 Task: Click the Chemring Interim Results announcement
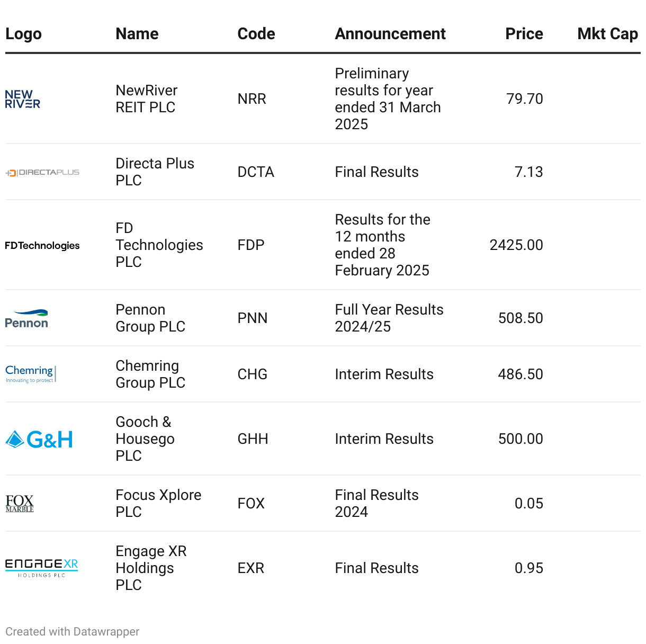pos(384,374)
